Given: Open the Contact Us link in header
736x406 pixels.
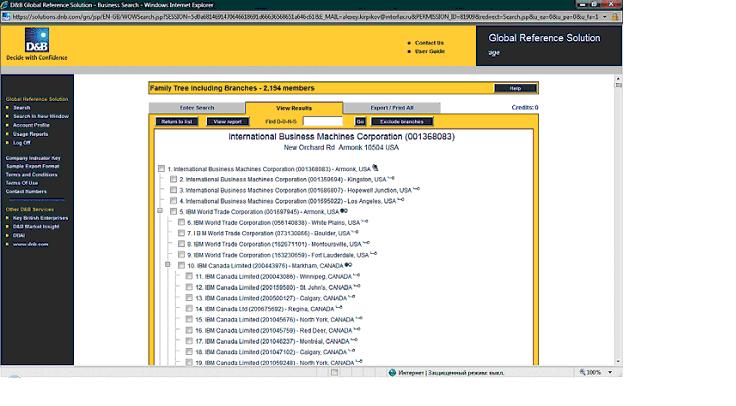Looking at the screenshot, I should (429, 43).
